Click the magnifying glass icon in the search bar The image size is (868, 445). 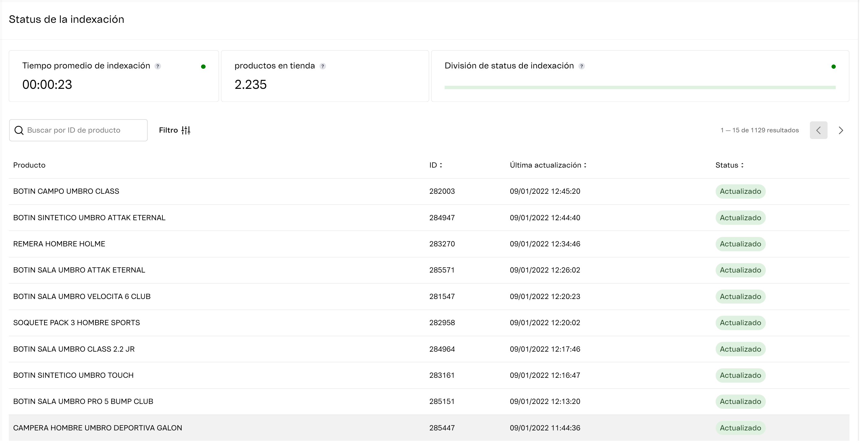(19, 130)
